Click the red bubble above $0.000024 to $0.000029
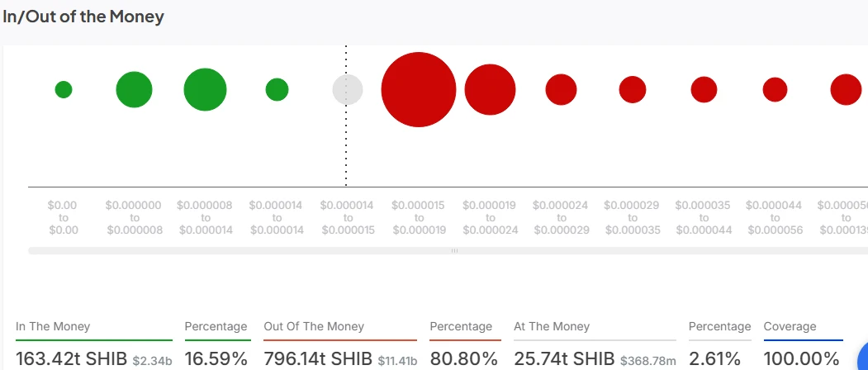This screenshot has height=370, width=868. (x=561, y=89)
